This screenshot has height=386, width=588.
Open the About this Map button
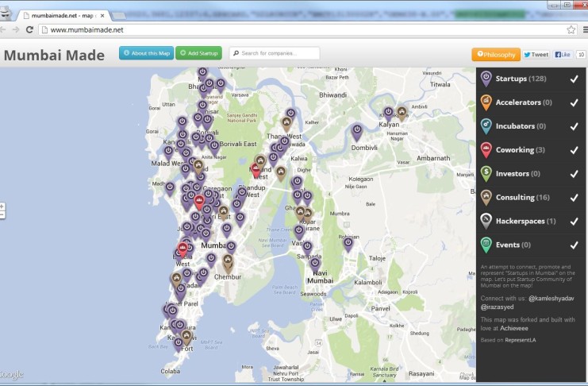point(147,53)
